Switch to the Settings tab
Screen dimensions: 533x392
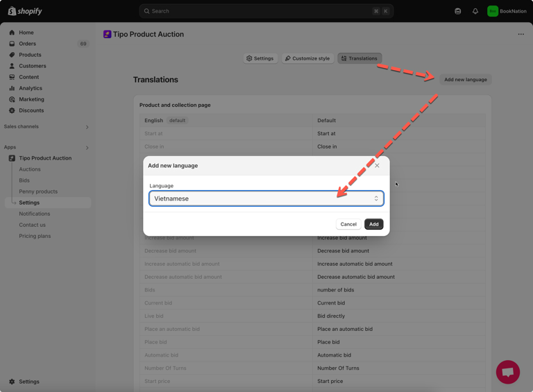click(260, 58)
